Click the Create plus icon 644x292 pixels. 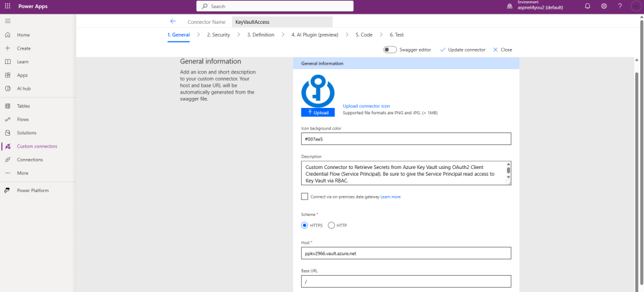(x=8, y=48)
